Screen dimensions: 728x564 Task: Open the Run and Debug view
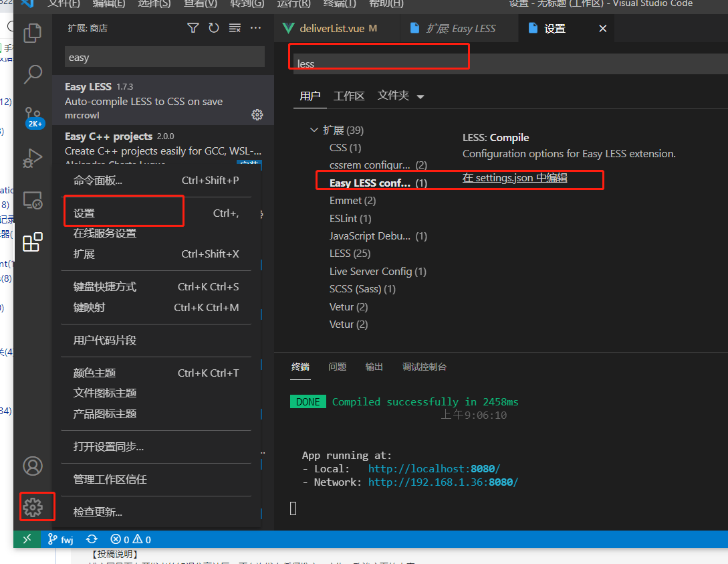click(33, 158)
